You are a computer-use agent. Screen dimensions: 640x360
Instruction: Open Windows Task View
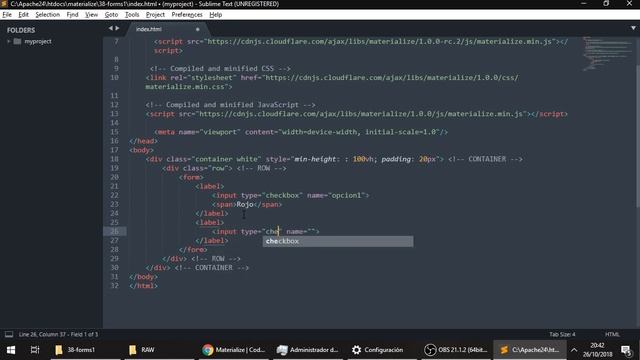(x=35, y=350)
